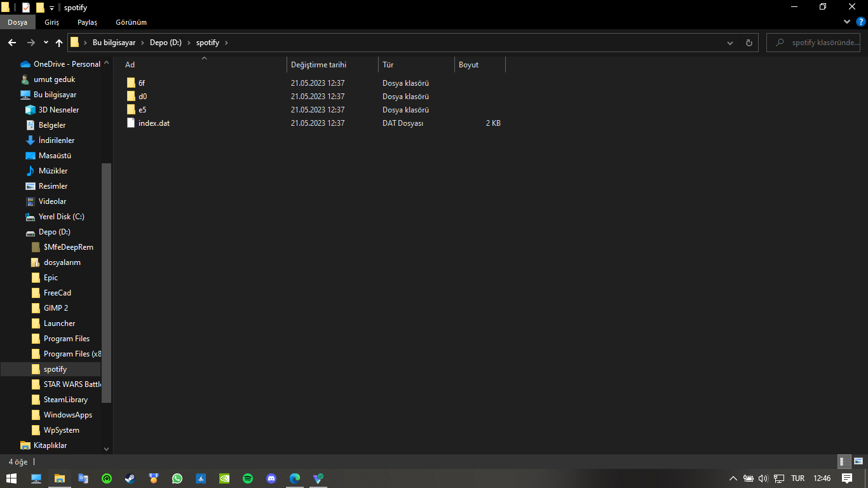Open Microsoft Edge from the taskbar
This screenshot has width=868, height=488.
coord(295,478)
